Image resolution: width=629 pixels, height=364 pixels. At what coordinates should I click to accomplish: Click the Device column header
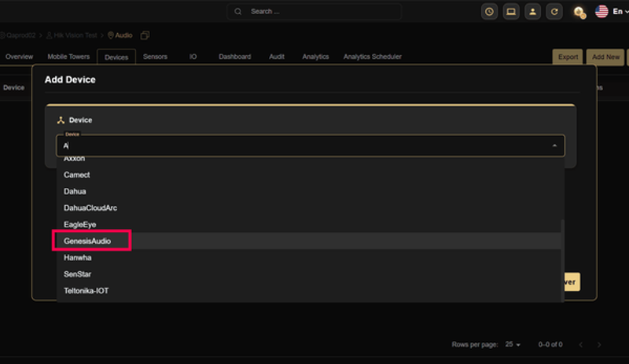(13, 87)
